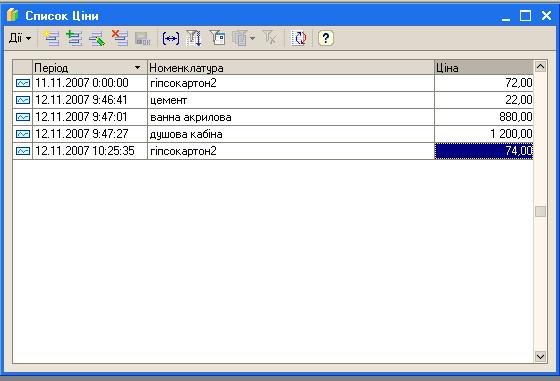Click the vertical scrollbar thumb
560x381 pixels.
click(x=540, y=211)
